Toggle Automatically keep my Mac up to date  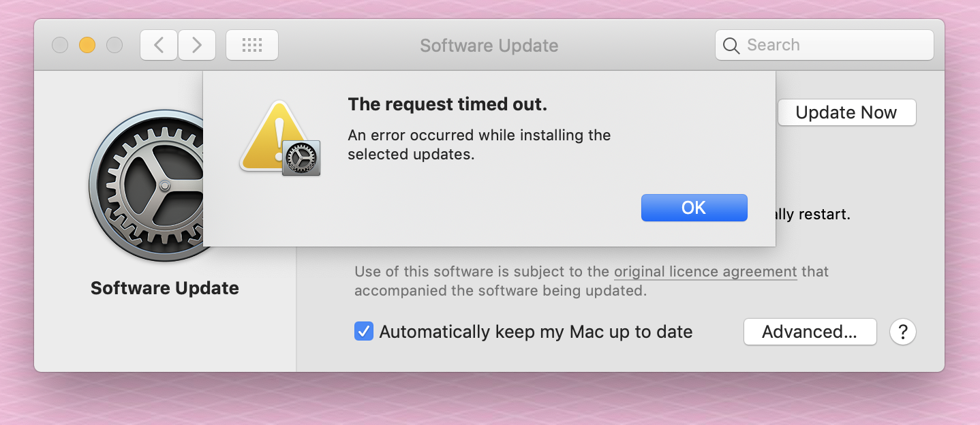[364, 332]
